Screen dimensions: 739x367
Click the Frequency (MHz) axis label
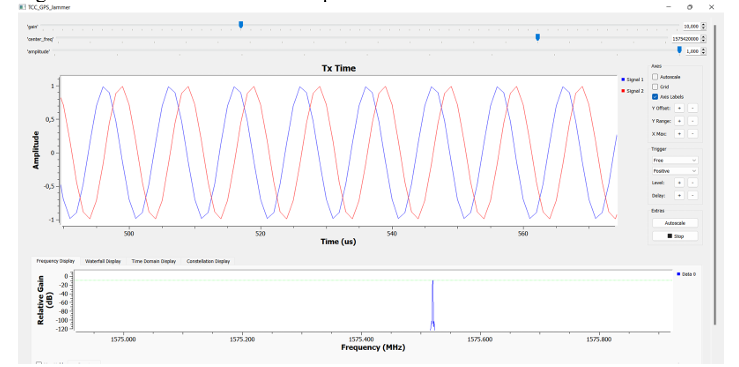(373, 348)
